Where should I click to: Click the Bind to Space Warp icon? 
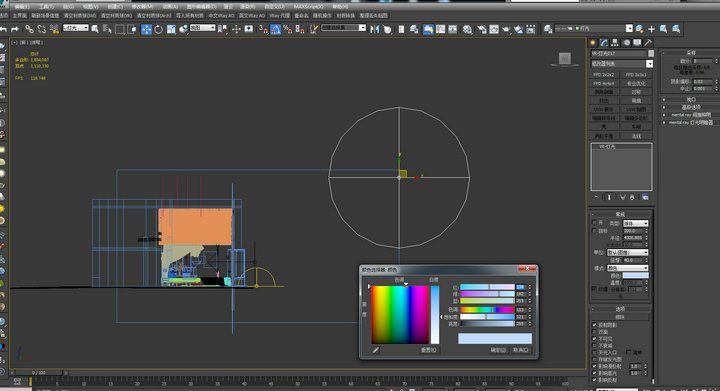tap(54, 29)
